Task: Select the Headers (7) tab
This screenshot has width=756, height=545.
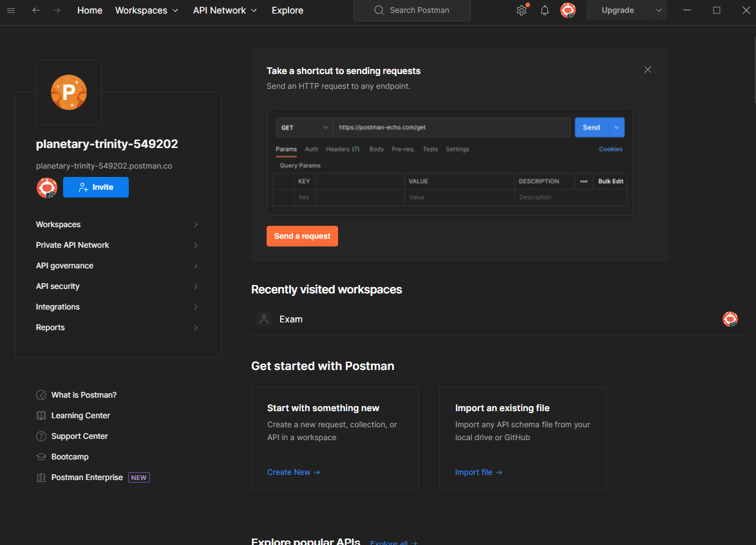Action: point(343,149)
